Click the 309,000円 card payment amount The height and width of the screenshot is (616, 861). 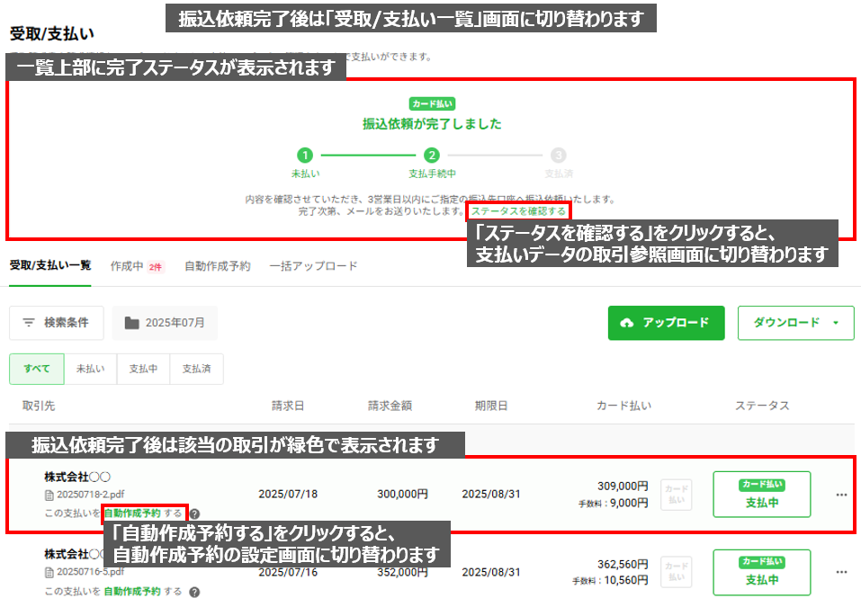[623, 486]
